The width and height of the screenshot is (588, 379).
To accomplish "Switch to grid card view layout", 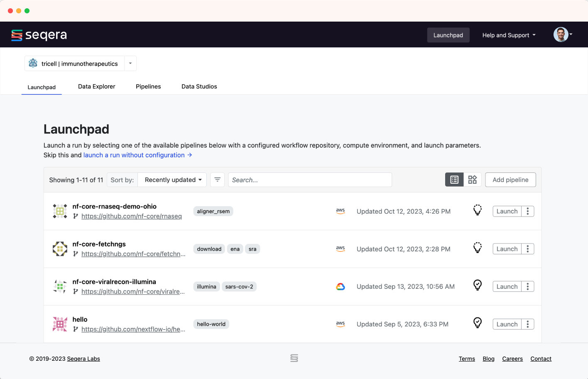I will (473, 180).
